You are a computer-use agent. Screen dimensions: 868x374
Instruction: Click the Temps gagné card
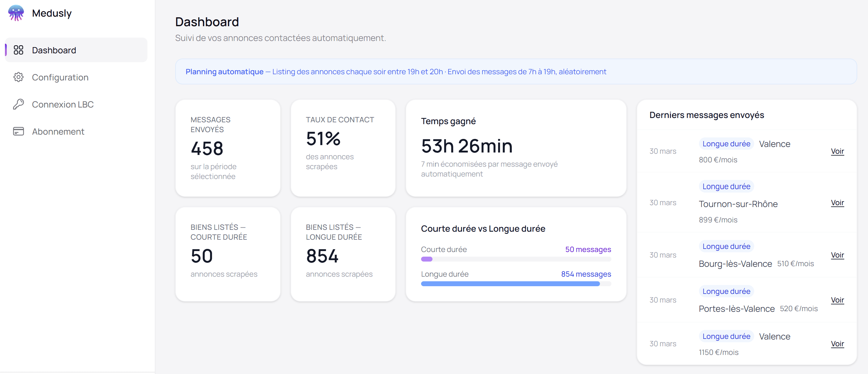[x=516, y=147]
